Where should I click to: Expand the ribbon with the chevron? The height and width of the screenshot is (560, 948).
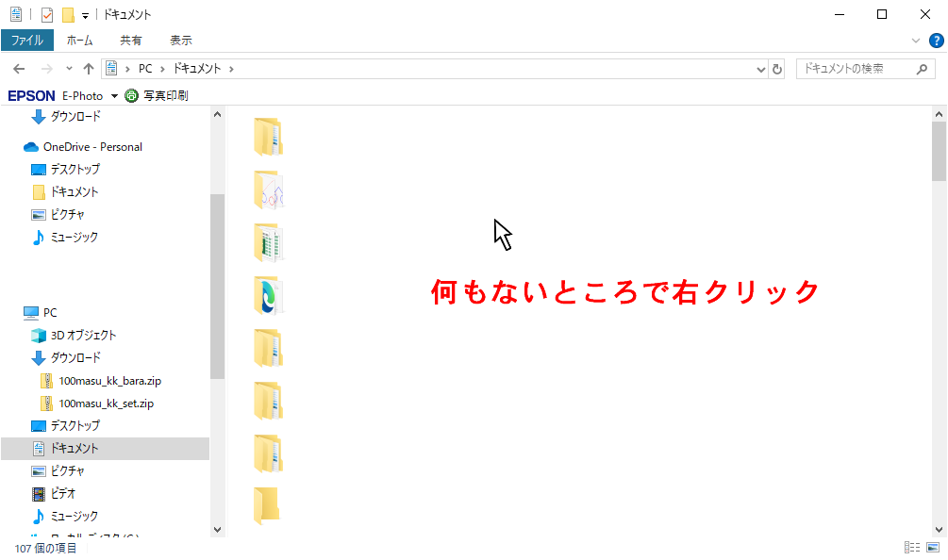pyautogui.click(x=915, y=41)
